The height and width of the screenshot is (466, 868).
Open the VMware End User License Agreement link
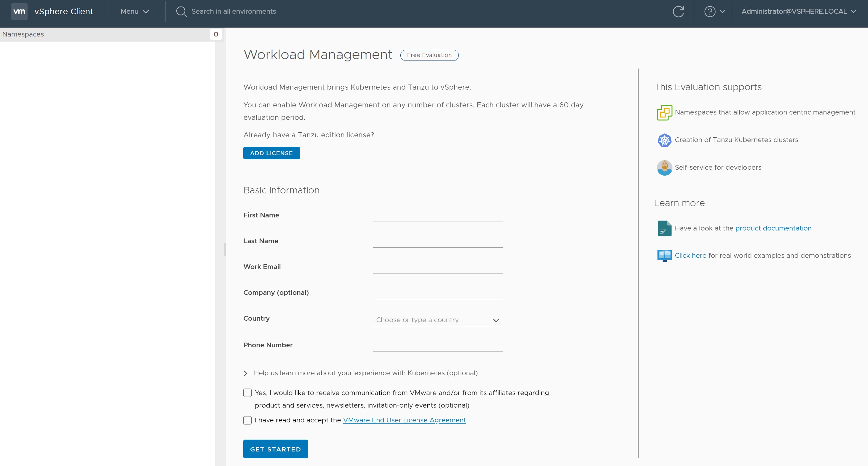click(404, 420)
